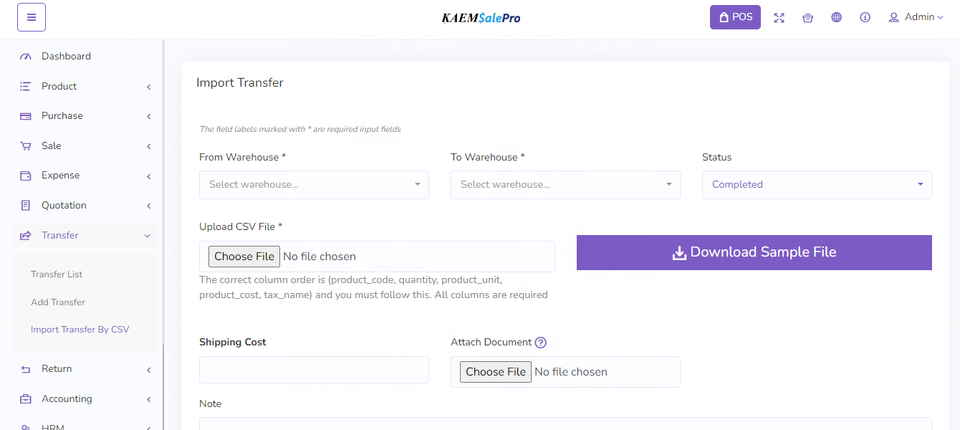Click the hamburger menu toggle icon
Screen dimensions: 960x430
click(x=31, y=17)
